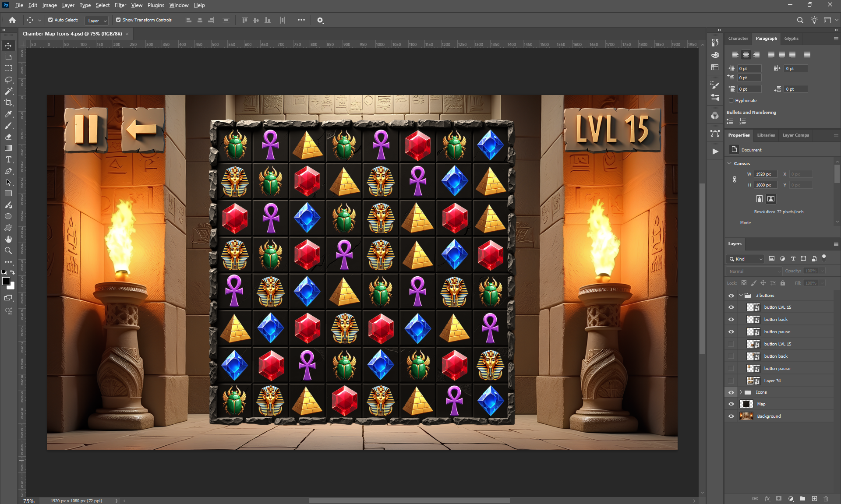The width and height of the screenshot is (841, 504).
Task: Collapse the 3 buttons layer group
Action: point(741,295)
